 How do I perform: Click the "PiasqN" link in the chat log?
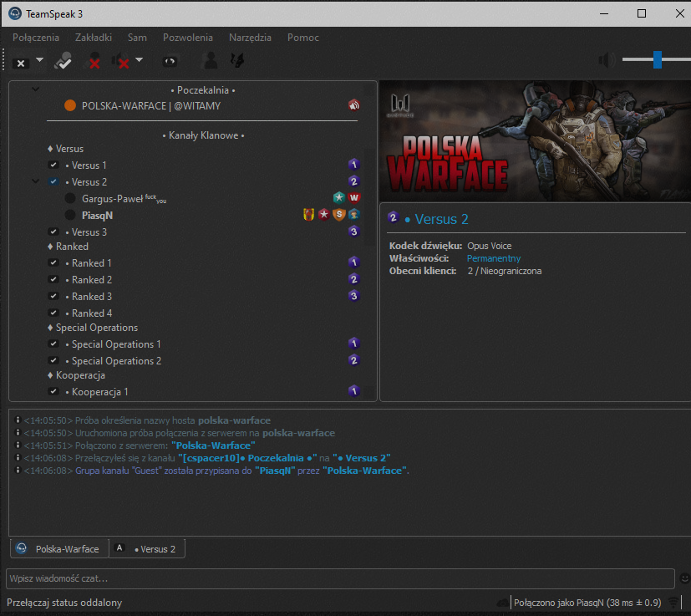click(x=275, y=471)
